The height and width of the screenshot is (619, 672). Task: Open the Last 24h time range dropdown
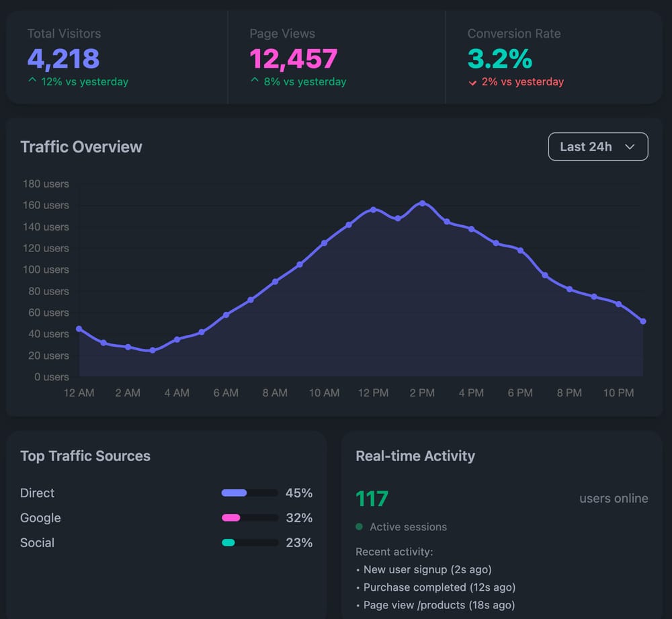click(x=597, y=147)
